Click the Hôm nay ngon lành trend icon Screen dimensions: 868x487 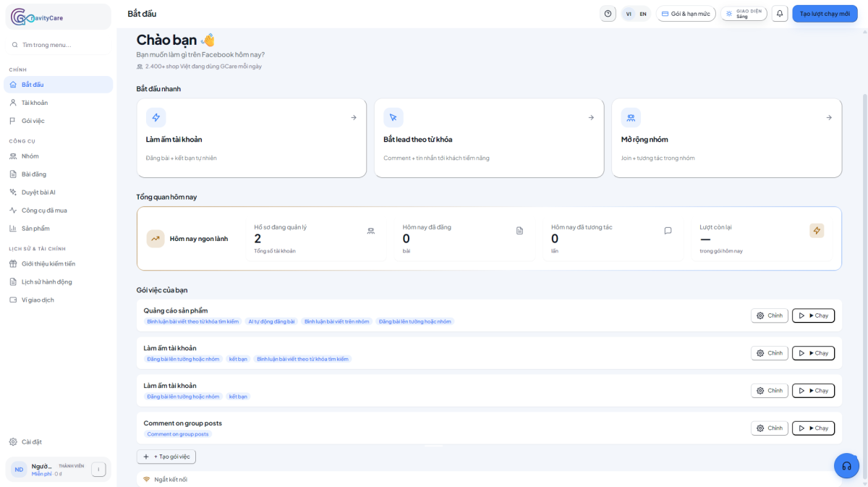point(156,239)
